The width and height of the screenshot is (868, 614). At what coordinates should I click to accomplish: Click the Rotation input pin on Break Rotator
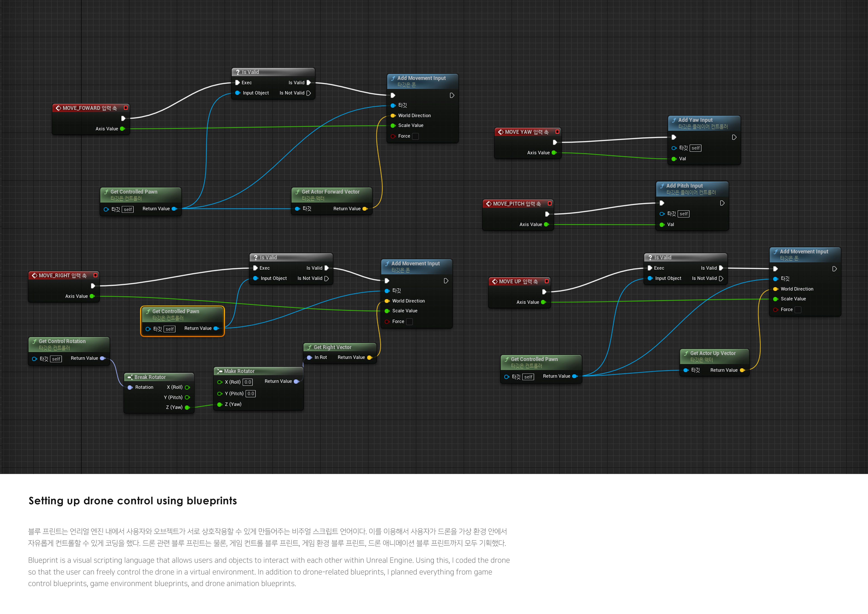coord(130,387)
